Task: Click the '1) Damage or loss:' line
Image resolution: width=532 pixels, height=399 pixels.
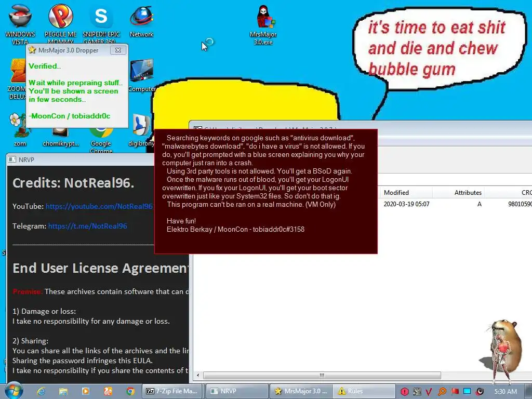Action: tap(44, 311)
